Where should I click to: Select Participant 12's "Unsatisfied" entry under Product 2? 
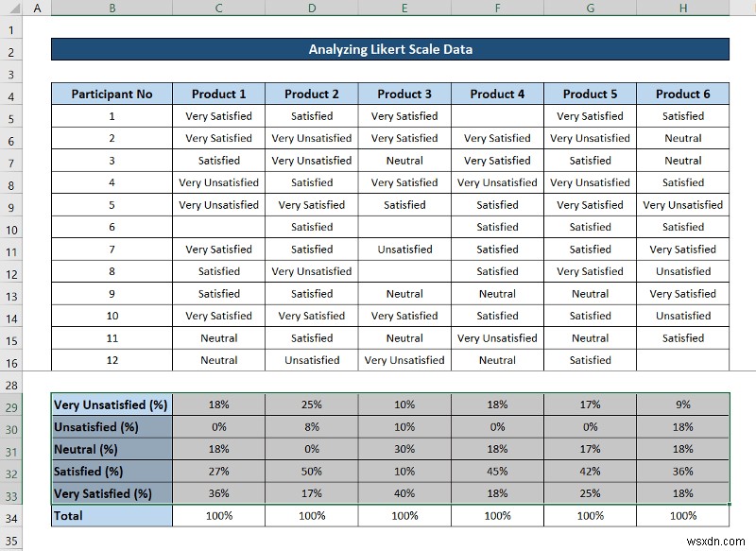pyautogui.click(x=312, y=360)
